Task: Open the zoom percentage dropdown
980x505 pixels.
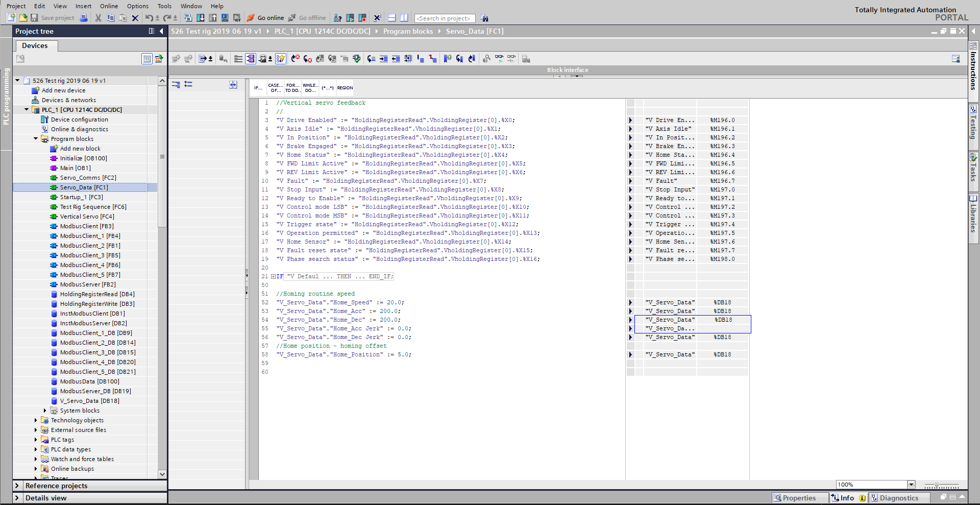Action: 912,485
